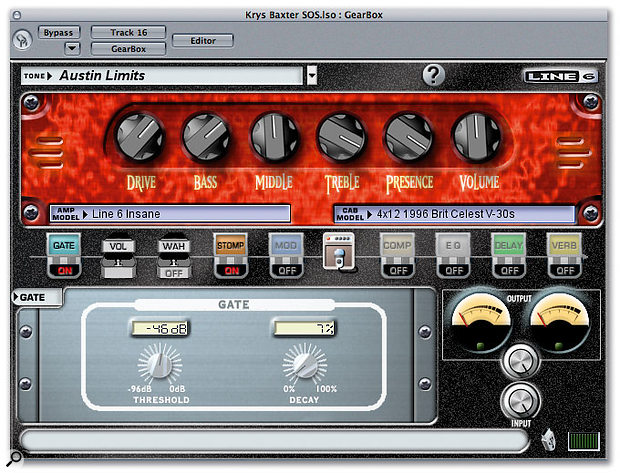Screen dimensions: 620x473
Task: Click the gate Decay knob
Action: [x=304, y=365]
